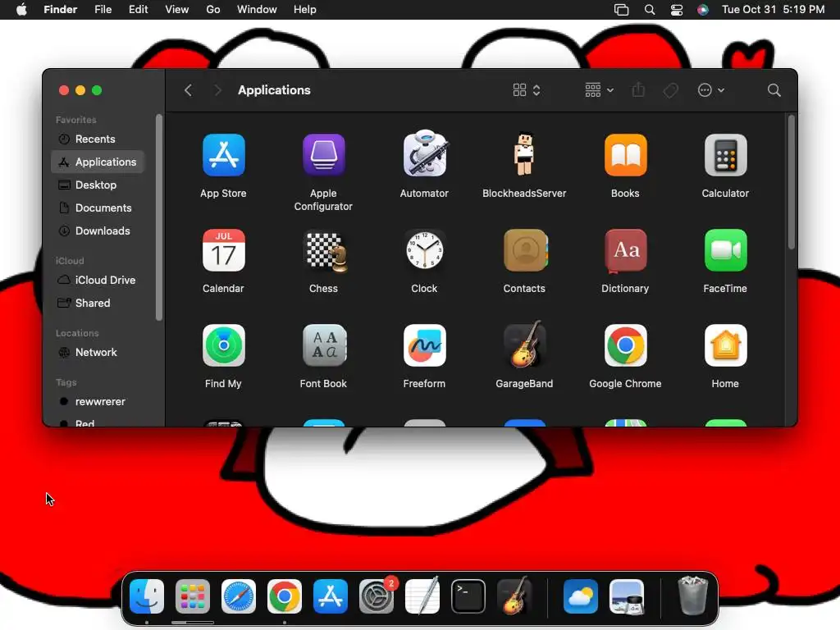The width and height of the screenshot is (840, 630).
Task: Open the Go menu
Action: 213,10
